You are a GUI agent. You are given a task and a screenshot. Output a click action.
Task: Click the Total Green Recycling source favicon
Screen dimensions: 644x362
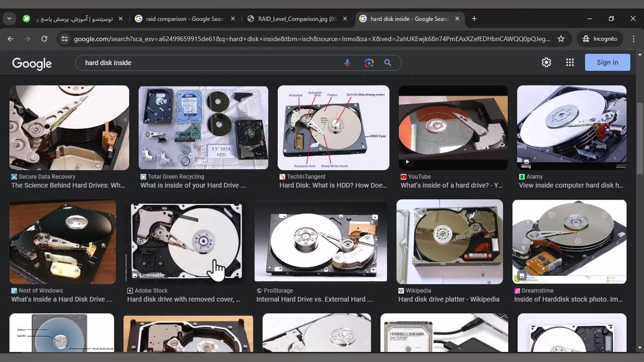coord(143,177)
